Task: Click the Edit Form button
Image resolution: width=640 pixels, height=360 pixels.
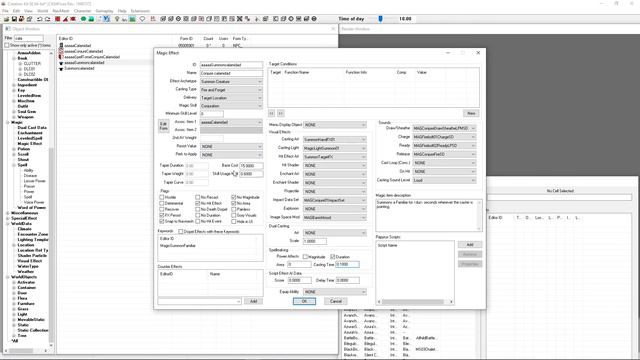Action: (163, 126)
